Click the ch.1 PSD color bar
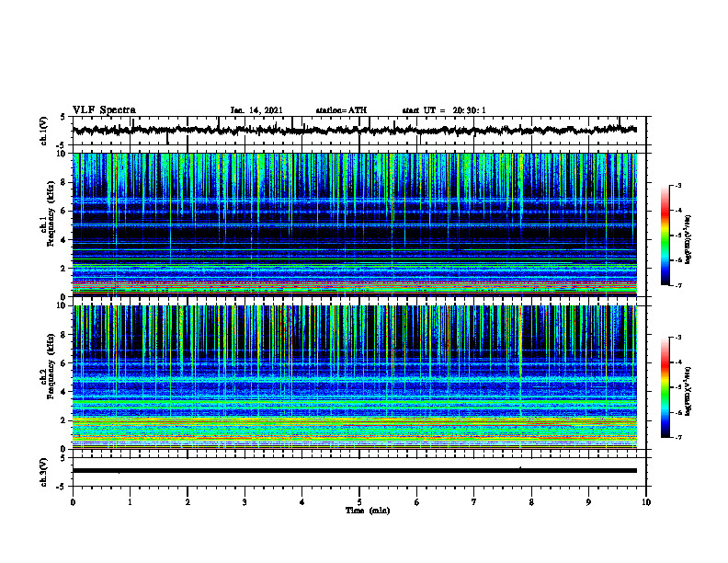Screen dimensions: 728x563 point(665,236)
